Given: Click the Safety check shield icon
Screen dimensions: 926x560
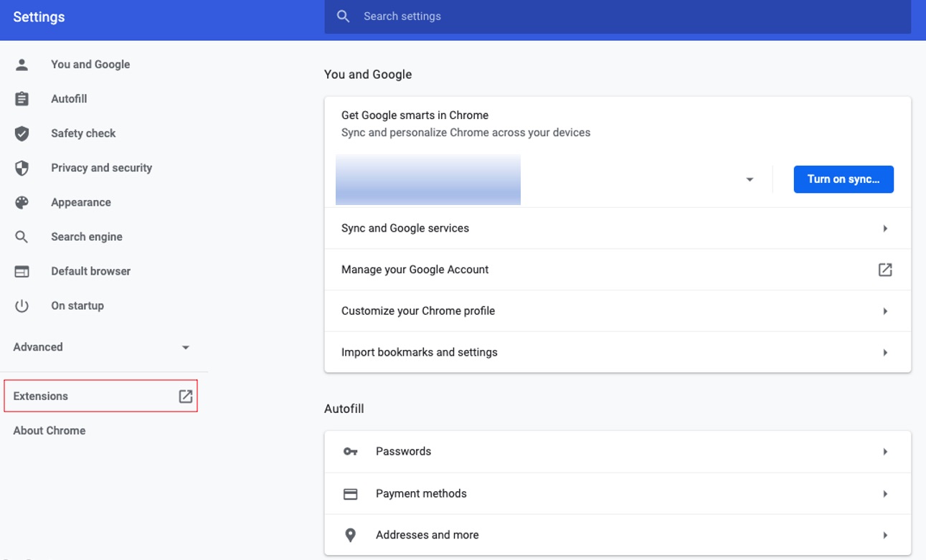Looking at the screenshot, I should pos(22,133).
